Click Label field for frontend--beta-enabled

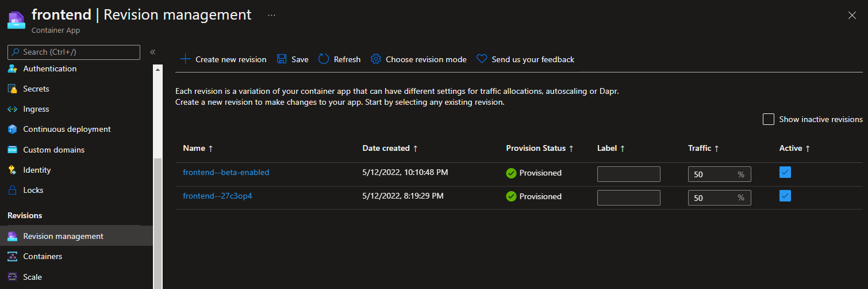629,174
